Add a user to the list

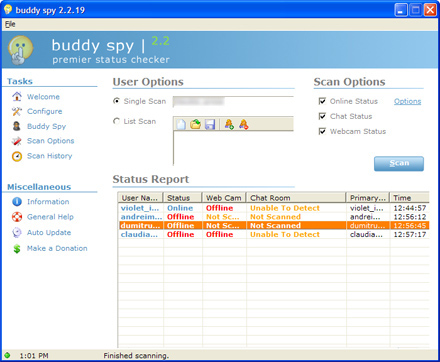(229, 124)
